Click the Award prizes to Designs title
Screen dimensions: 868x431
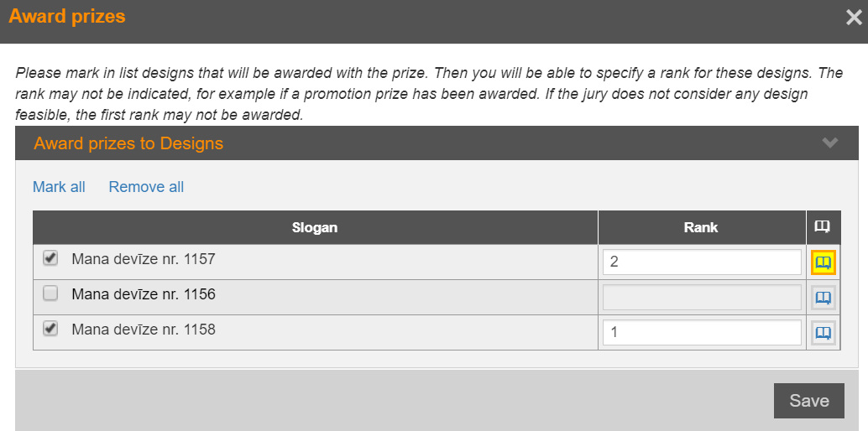[128, 143]
